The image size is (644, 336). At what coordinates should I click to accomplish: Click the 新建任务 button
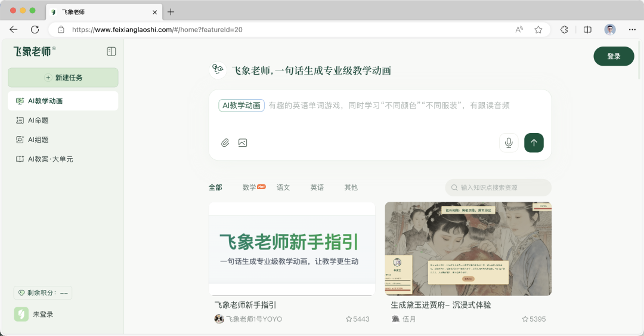click(x=63, y=78)
